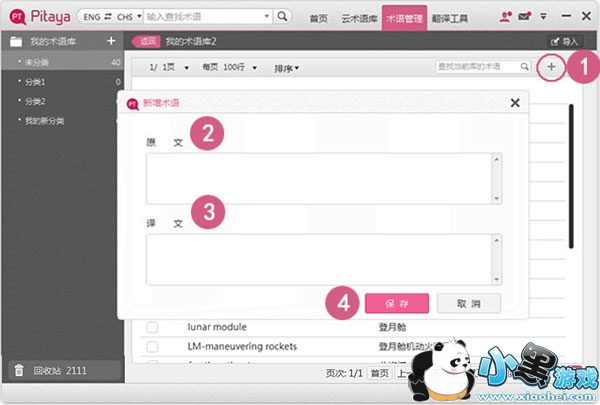The image size is (600, 405).
Task: Open the messages envelope icon
Action: pos(525,16)
